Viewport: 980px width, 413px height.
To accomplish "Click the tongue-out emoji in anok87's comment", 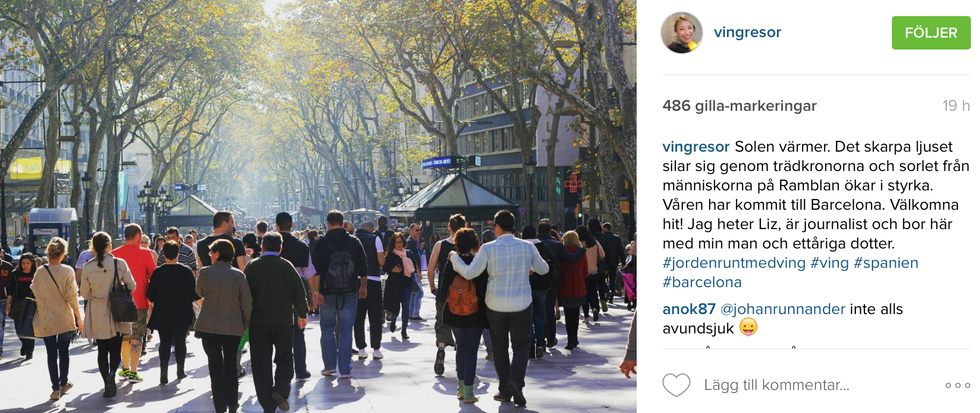I will click(748, 327).
